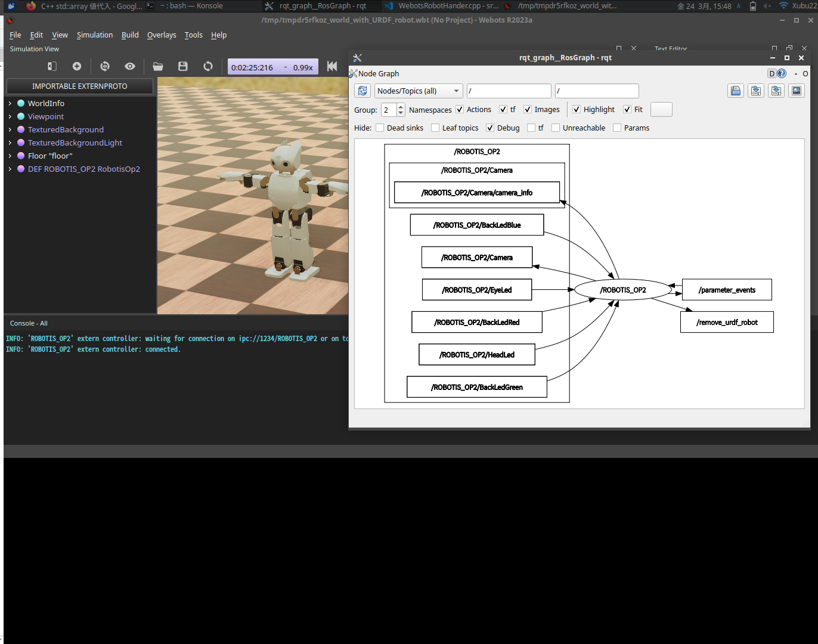Click the refresh graph icon in rqt

pyautogui.click(x=362, y=91)
